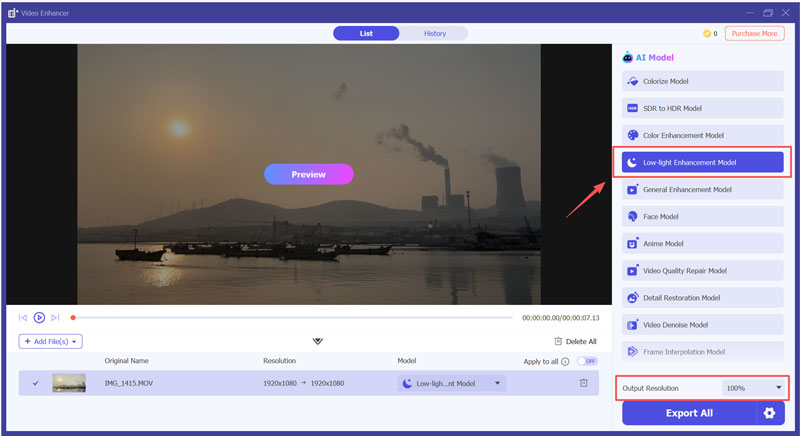
Task: Click the Preview button on the video
Action: tap(309, 174)
